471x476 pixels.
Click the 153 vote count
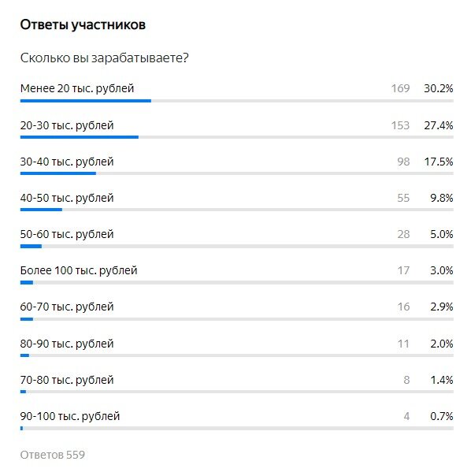click(x=400, y=125)
